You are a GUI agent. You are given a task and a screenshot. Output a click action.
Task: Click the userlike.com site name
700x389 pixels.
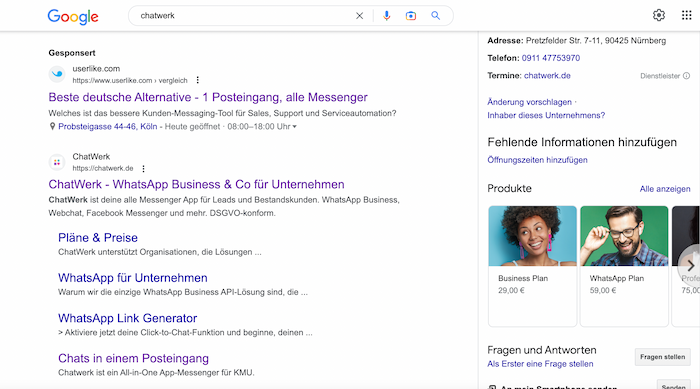96,69
